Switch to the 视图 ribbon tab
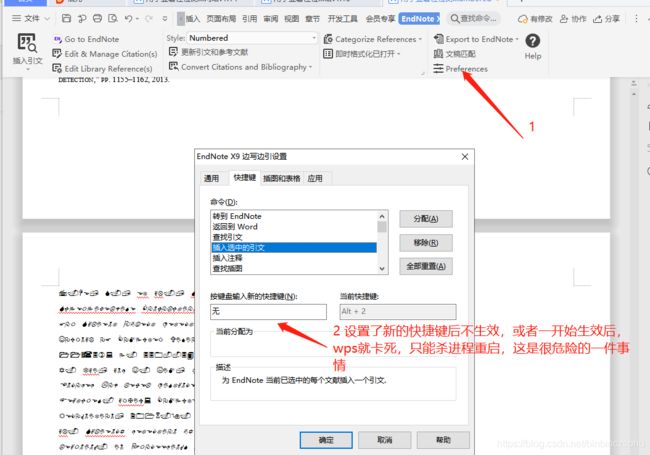Screen dimensions: 650x455 pos(291,19)
